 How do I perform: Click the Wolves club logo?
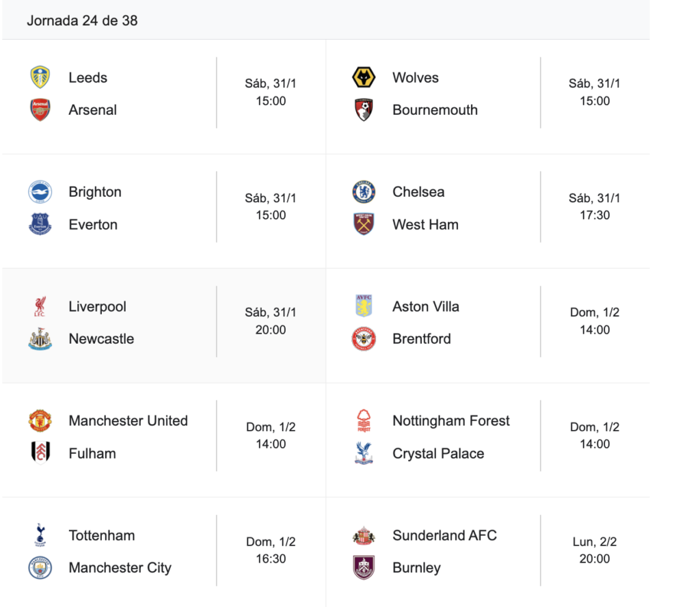pos(364,77)
